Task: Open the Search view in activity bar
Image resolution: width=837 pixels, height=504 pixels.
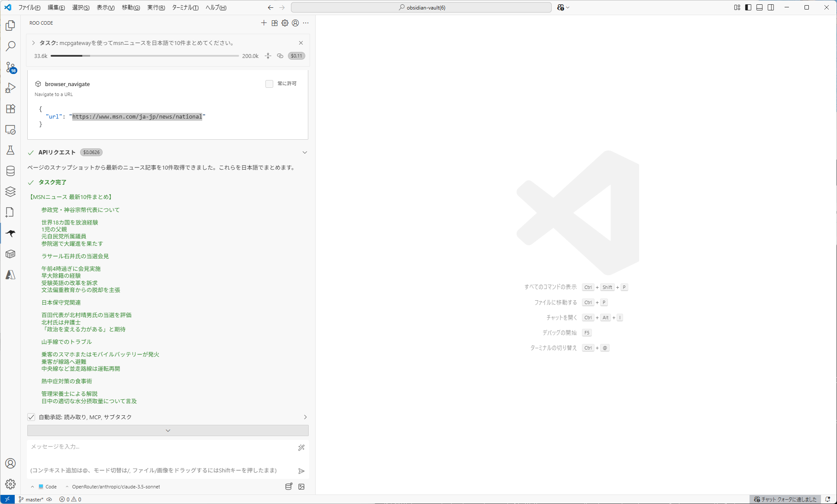Action: point(10,46)
